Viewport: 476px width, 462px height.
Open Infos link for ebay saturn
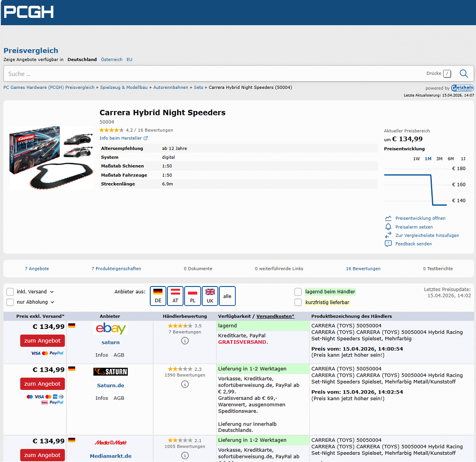tap(102, 355)
